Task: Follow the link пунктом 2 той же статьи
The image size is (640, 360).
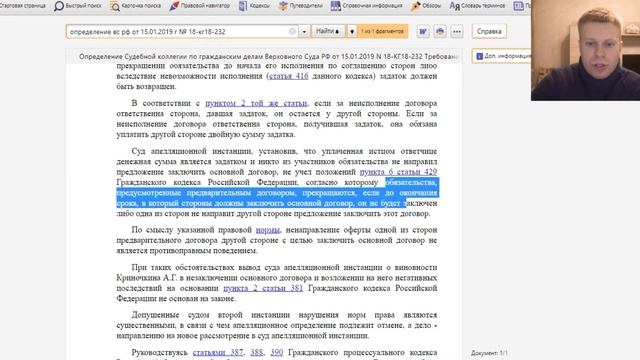Action: pyautogui.click(x=256, y=103)
